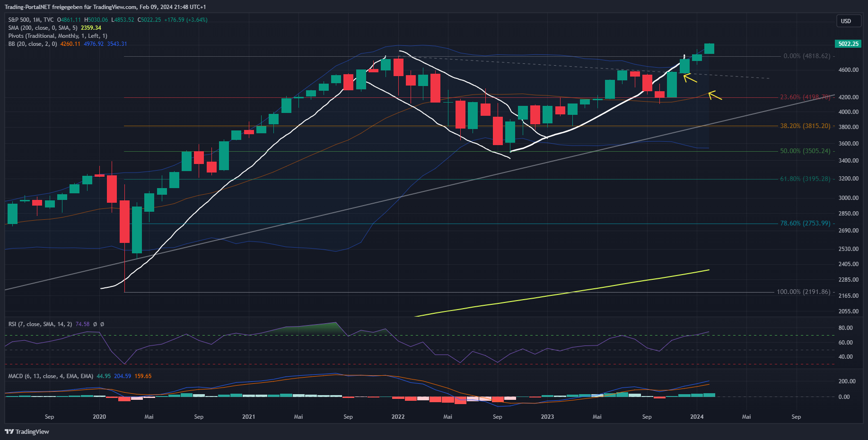
Task: Open the USD currency selector
Action: (x=849, y=21)
